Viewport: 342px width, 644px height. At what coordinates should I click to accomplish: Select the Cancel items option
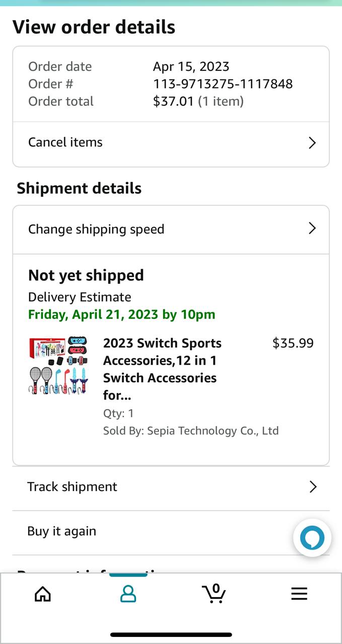point(65,142)
